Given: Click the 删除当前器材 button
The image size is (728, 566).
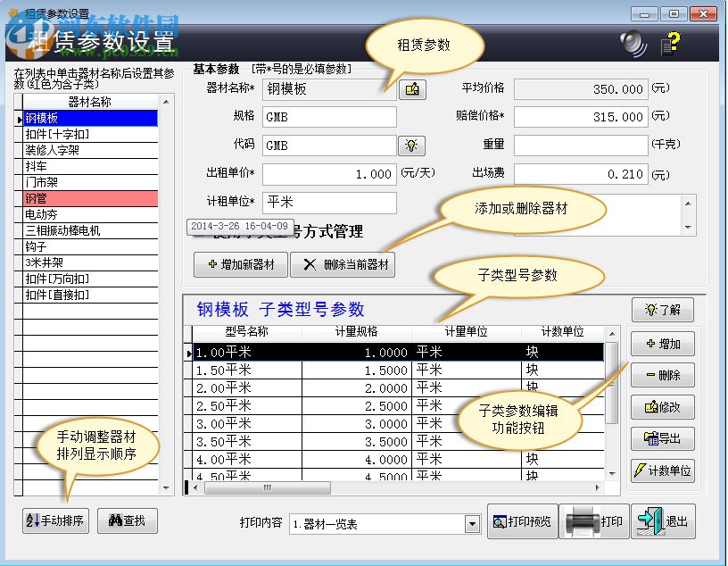Looking at the screenshot, I should (343, 264).
